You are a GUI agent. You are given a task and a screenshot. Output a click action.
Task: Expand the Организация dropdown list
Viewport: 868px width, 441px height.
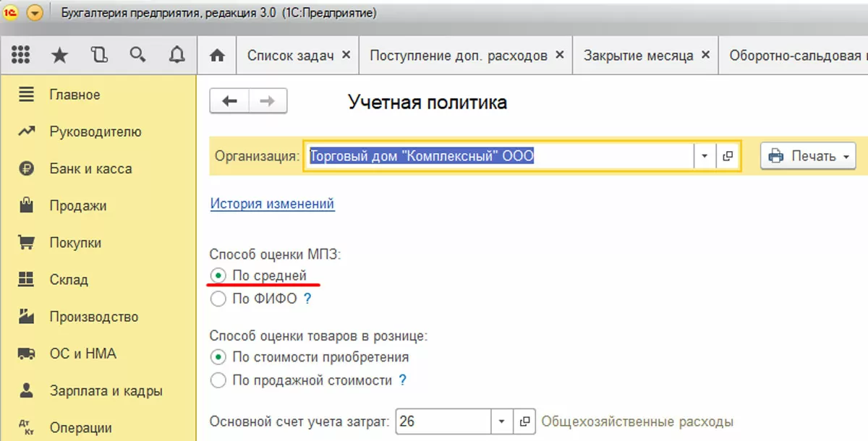click(x=705, y=156)
